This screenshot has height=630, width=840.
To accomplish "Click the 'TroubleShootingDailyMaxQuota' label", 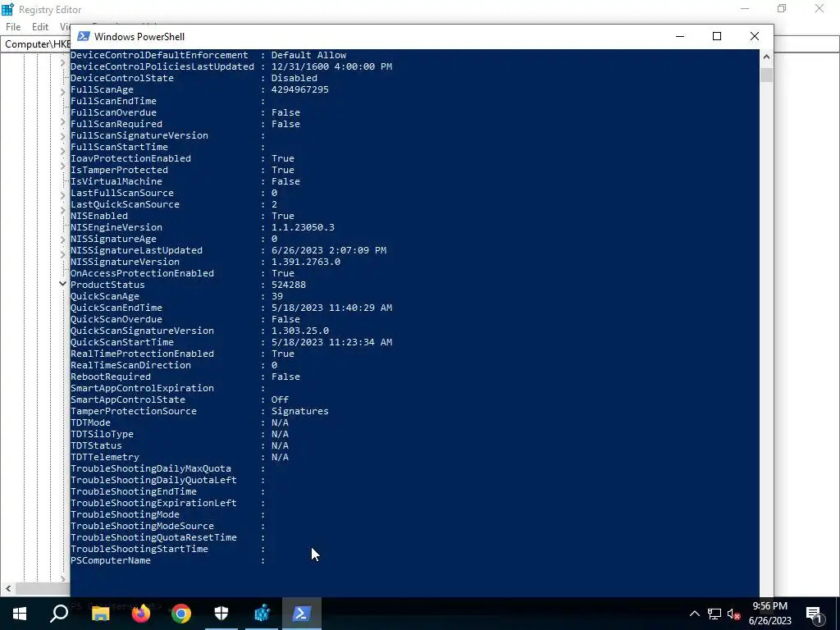I will 151,468.
